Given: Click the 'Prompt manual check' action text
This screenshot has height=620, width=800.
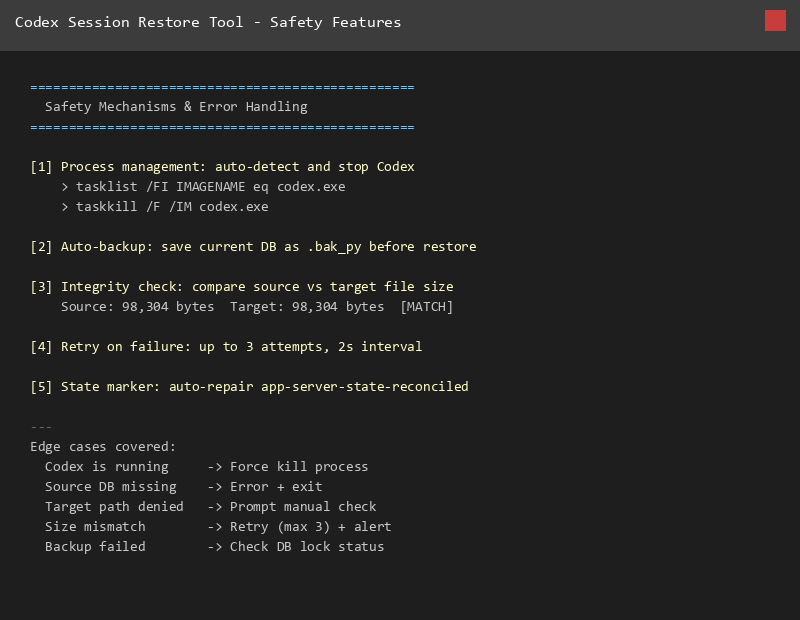Looking at the screenshot, I should point(303,507).
